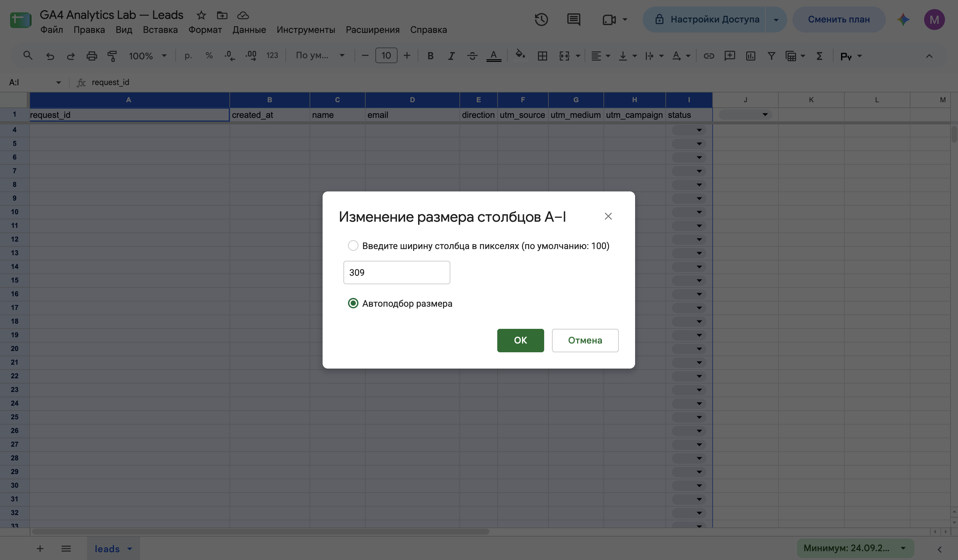This screenshot has height=560, width=958.
Task: Open the share settings dropdown arrow
Action: [x=776, y=20]
